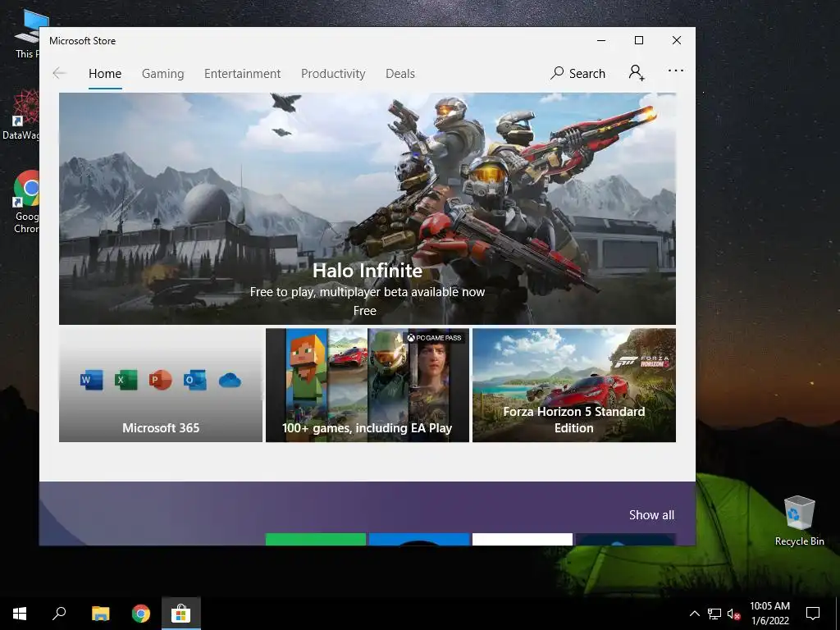This screenshot has height=630, width=840.
Task: Select the Recycle Bin desktop icon
Action: pyautogui.click(x=799, y=521)
